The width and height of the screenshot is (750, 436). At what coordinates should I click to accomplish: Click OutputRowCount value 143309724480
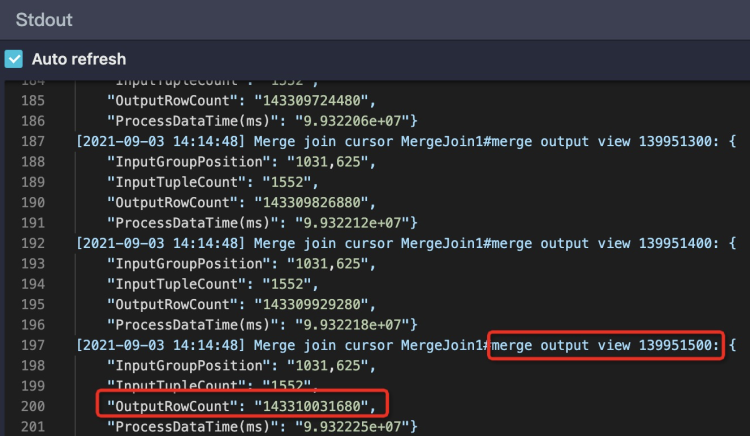pos(311,101)
